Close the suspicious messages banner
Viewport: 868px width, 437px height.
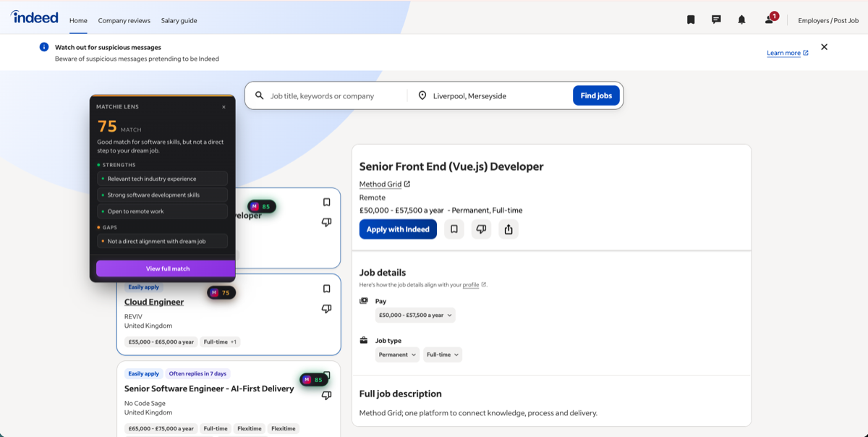[824, 47]
